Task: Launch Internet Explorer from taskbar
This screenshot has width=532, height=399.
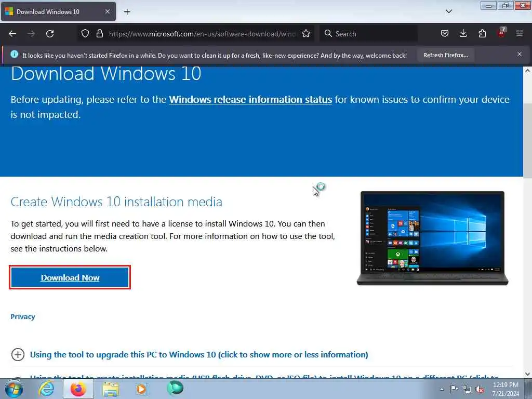Action: coord(46,389)
